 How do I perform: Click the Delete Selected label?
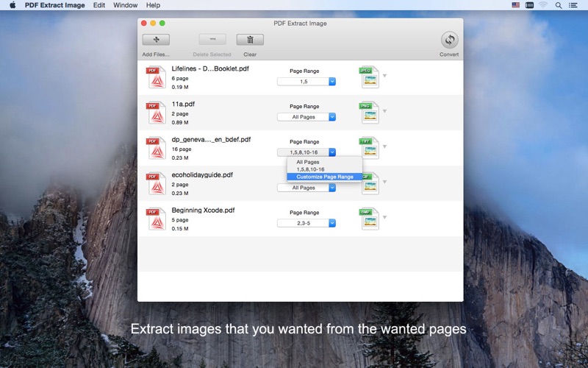point(212,54)
